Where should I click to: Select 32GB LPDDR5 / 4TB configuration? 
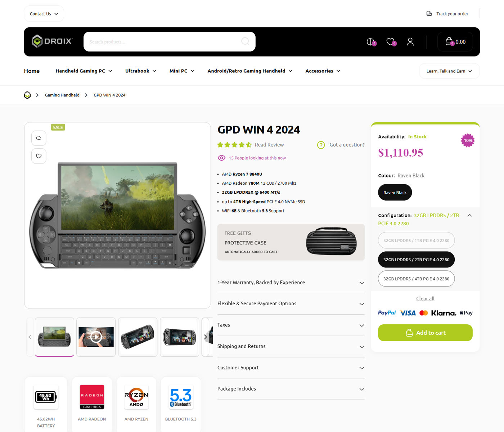(x=416, y=279)
